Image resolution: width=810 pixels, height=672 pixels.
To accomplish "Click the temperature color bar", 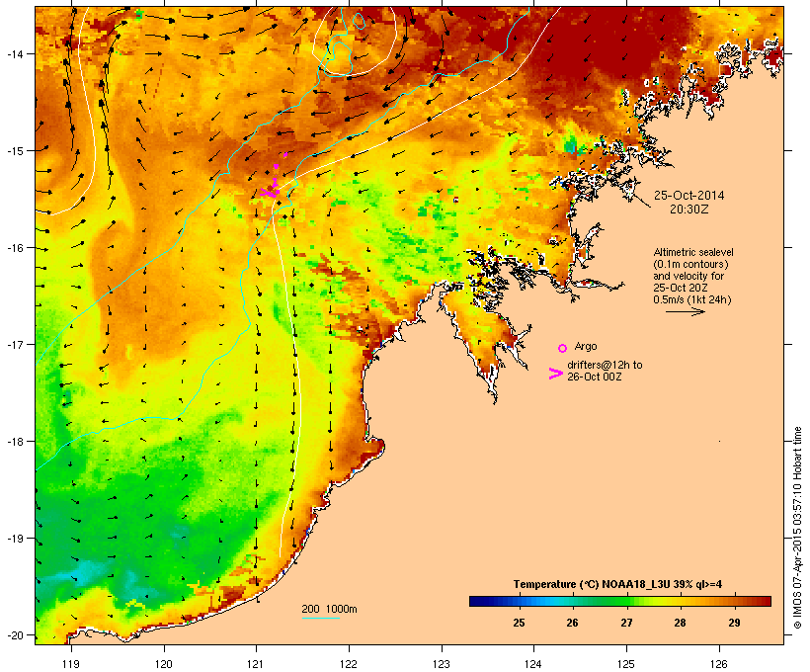I will [x=620, y=601].
